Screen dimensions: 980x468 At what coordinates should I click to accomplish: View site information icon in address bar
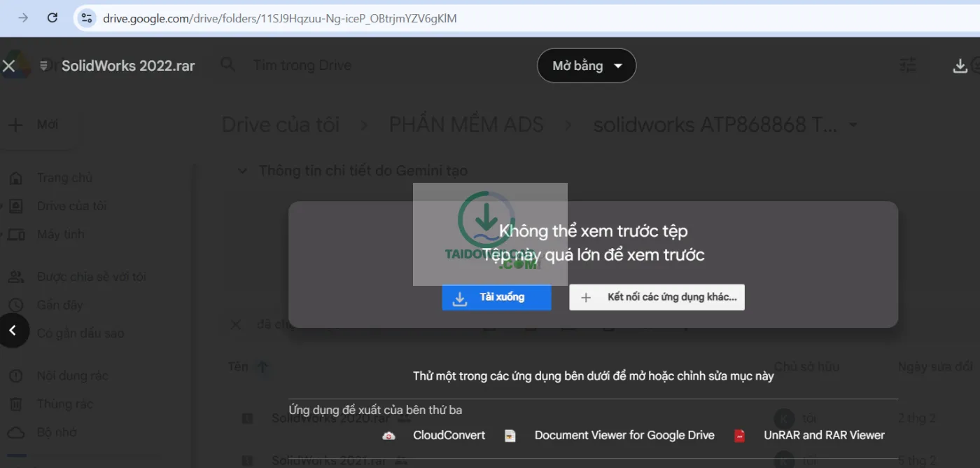[87, 18]
